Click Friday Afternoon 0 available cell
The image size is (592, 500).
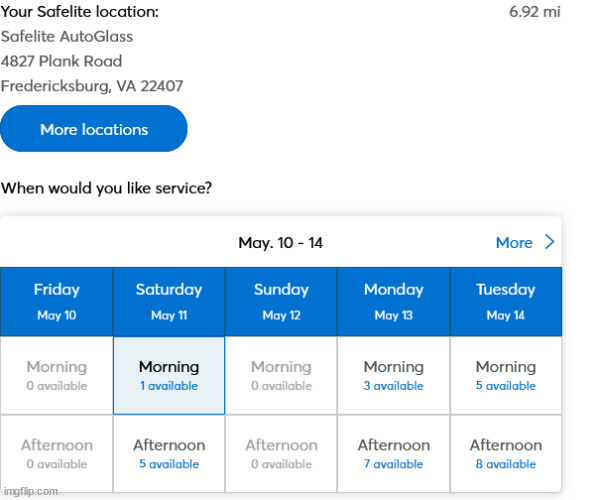pyautogui.click(x=57, y=453)
